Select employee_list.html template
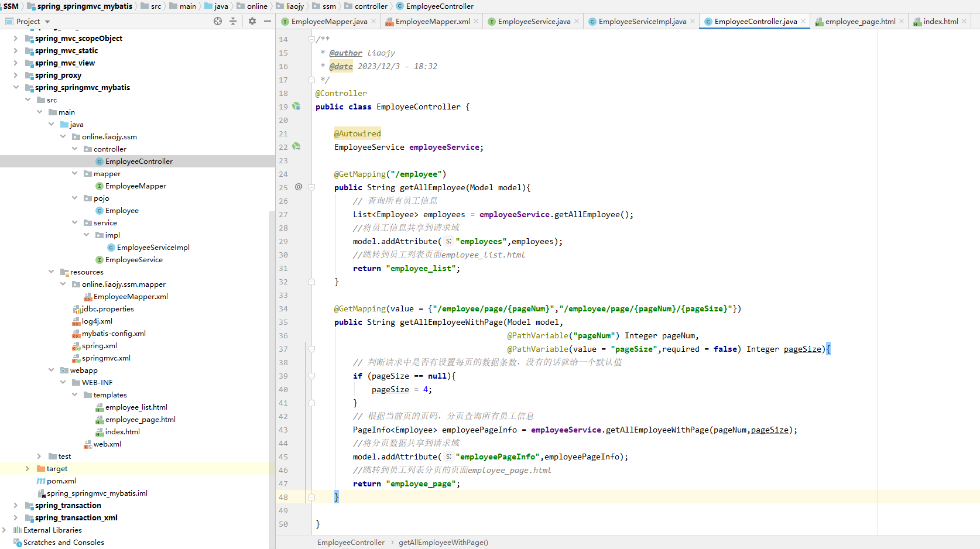Image resolution: width=980 pixels, height=549 pixels. (136, 407)
